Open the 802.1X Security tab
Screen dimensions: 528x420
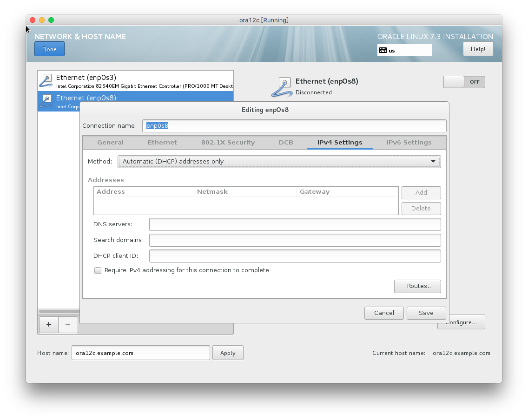tap(228, 142)
